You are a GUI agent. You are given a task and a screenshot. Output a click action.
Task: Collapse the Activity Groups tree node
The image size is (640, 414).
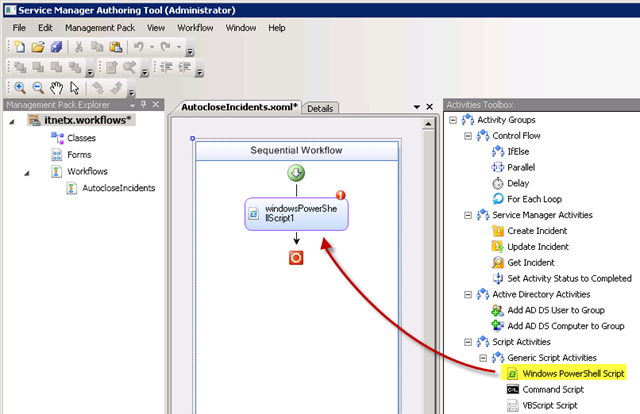455,120
